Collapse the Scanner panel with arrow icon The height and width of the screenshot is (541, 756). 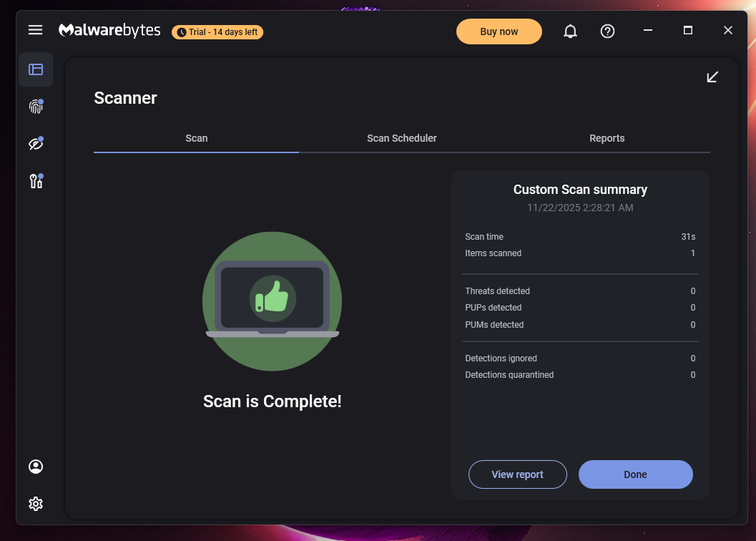[712, 77]
